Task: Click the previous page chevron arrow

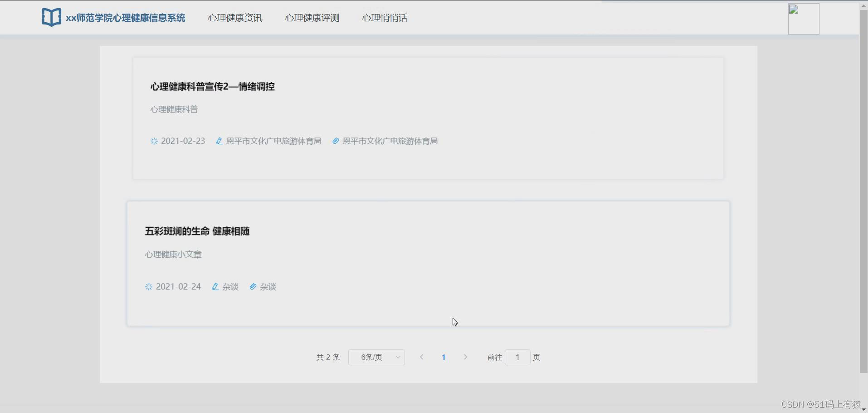Action: tap(421, 357)
